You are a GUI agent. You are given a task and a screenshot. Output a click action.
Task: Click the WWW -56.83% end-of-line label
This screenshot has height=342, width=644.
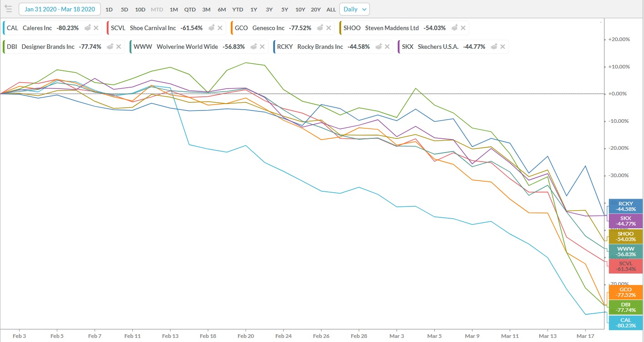click(626, 252)
